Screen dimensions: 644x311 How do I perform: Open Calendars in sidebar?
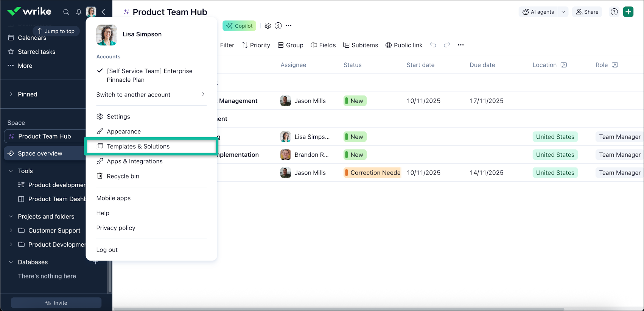[32, 38]
